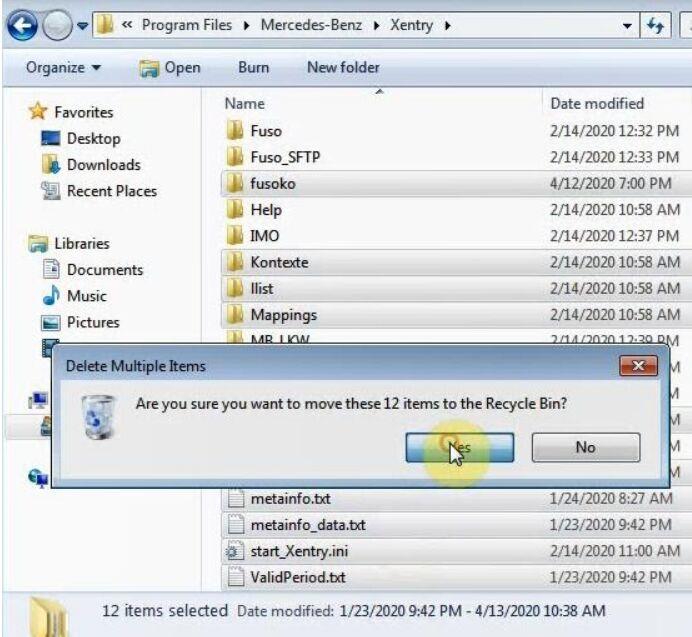Click the Forward navigation arrow button
The height and width of the screenshot is (637, 692).
57,25
